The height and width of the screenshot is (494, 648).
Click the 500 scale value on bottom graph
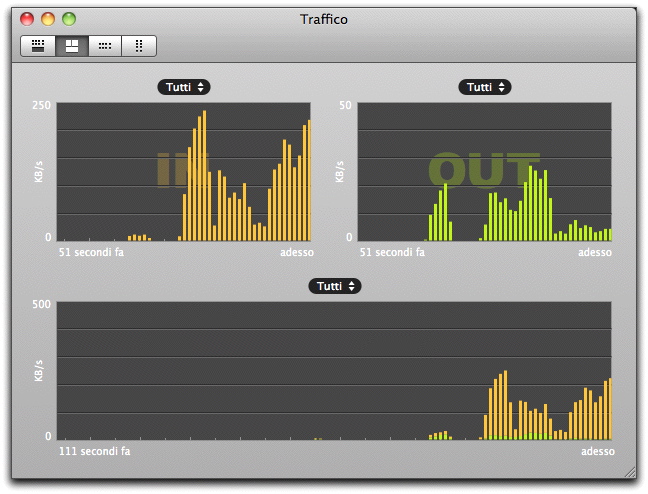click(x=41, y=304)
